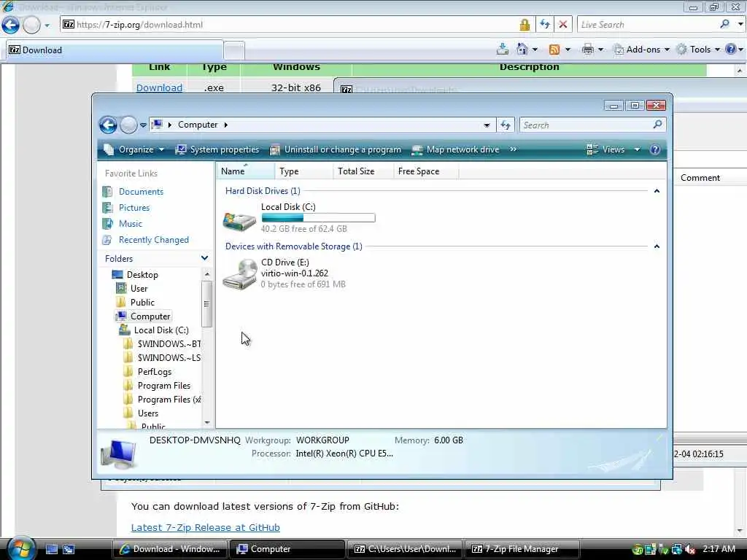Click the Explorer Search input field
This screenshot has width=747, height=560.
[x=586, y=125]
